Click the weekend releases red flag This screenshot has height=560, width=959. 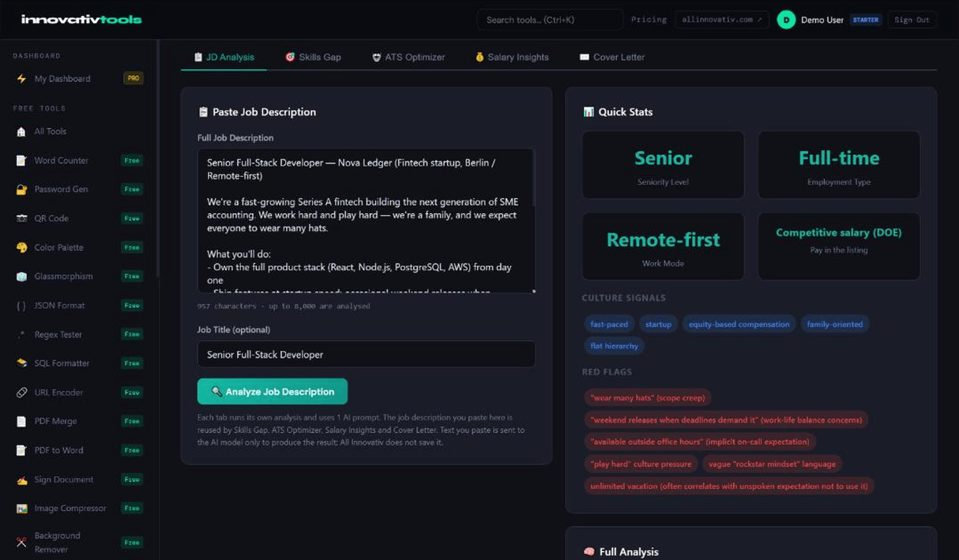coord(726,419)
